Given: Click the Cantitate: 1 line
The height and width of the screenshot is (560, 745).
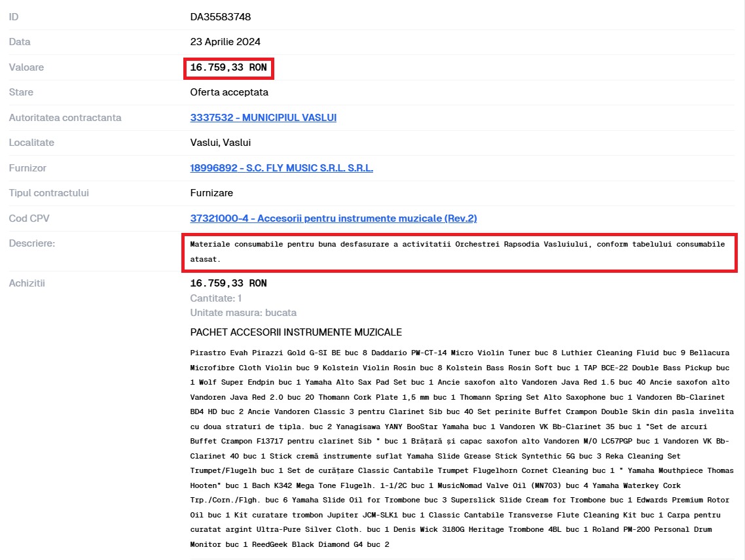Looking at the screenshot, I should coord(216,298).
